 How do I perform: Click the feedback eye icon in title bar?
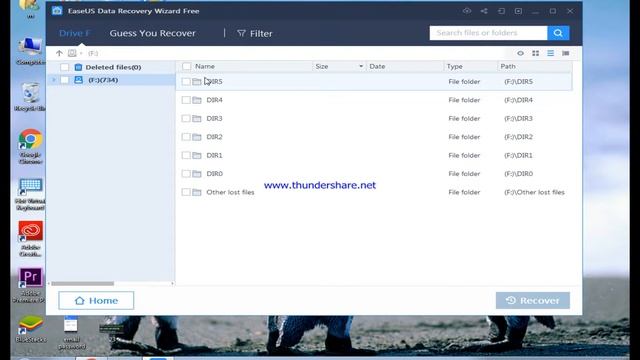(467, 11)
